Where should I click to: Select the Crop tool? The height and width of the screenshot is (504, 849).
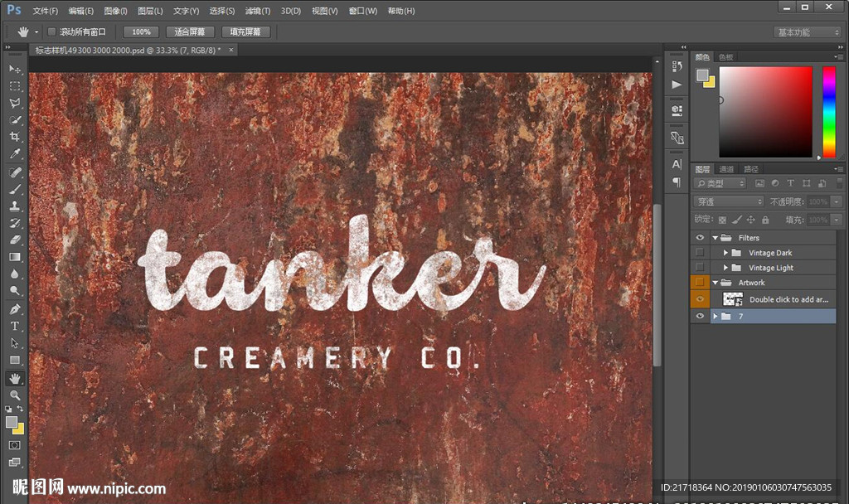15,137
